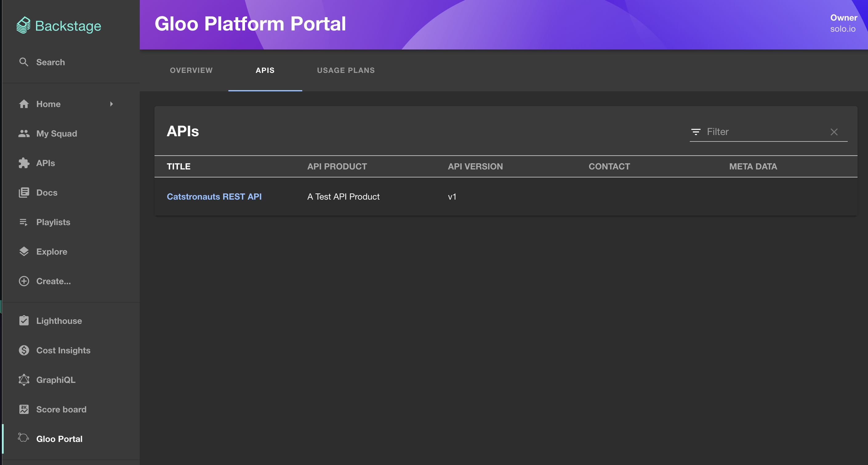The height and width of the screenshot is (465, 868).
Task: Click the Playlists queue icon
Action: click(x=24, y=222)
